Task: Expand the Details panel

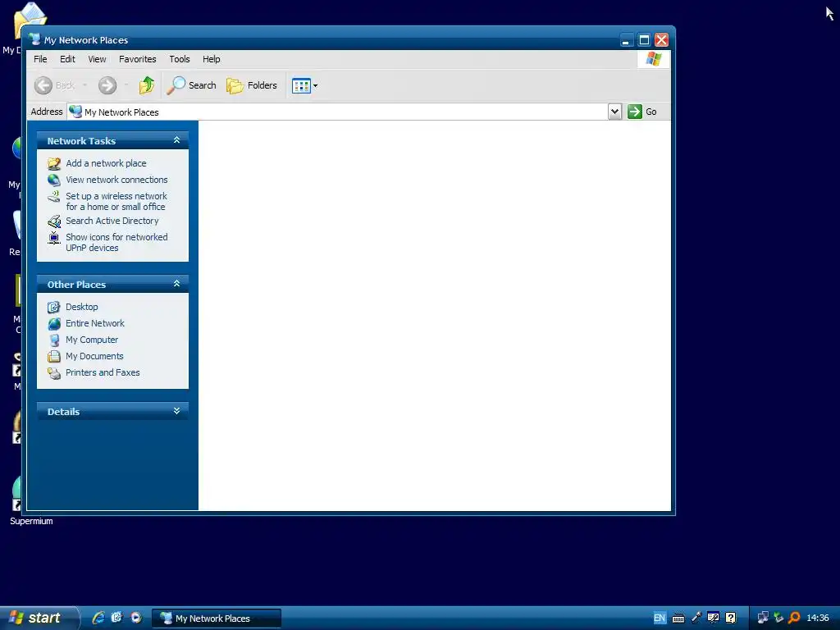Action: [176, 411]
